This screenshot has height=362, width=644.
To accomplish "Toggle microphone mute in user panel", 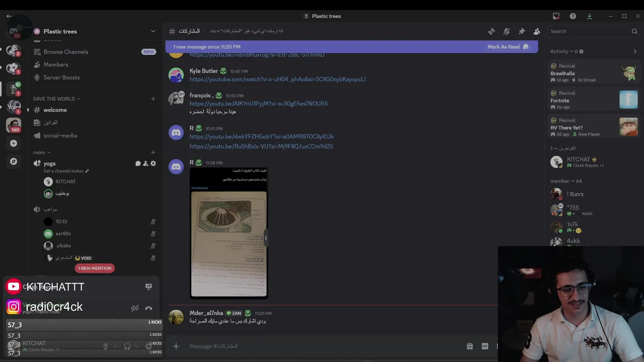I will (106, 346).
